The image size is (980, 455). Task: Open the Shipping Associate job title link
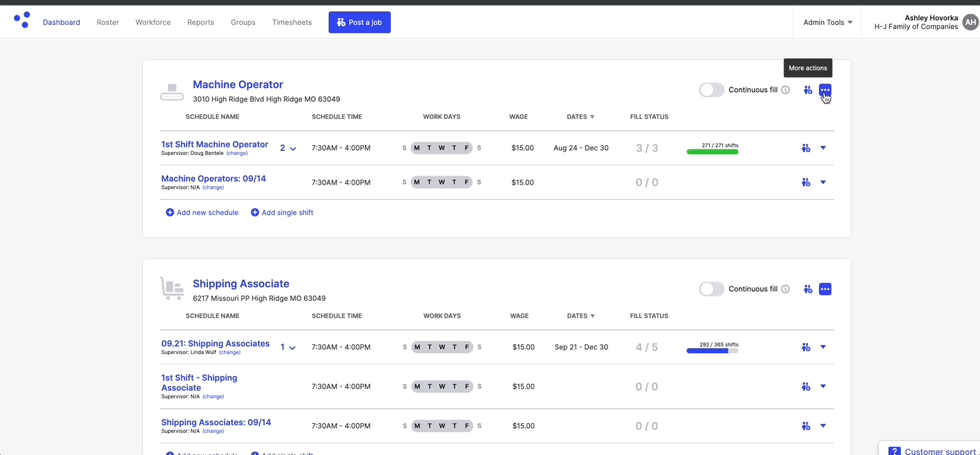click(241, 284)
